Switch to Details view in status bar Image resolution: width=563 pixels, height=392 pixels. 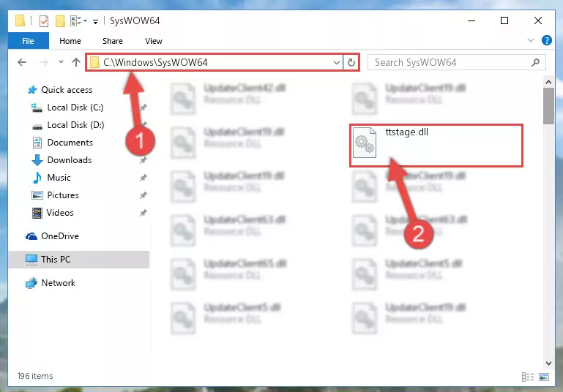[x=528, y=377]
